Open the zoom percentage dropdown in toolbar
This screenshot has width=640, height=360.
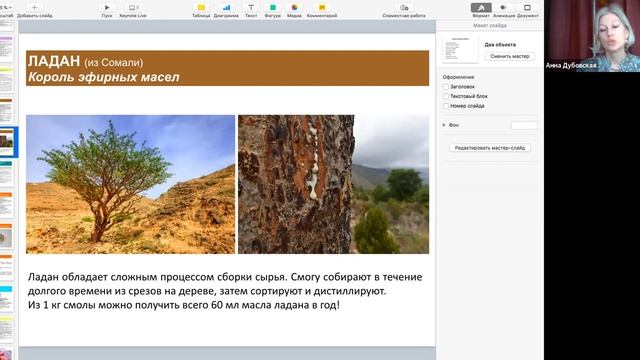pyautogui.click(x=6, y=7)
